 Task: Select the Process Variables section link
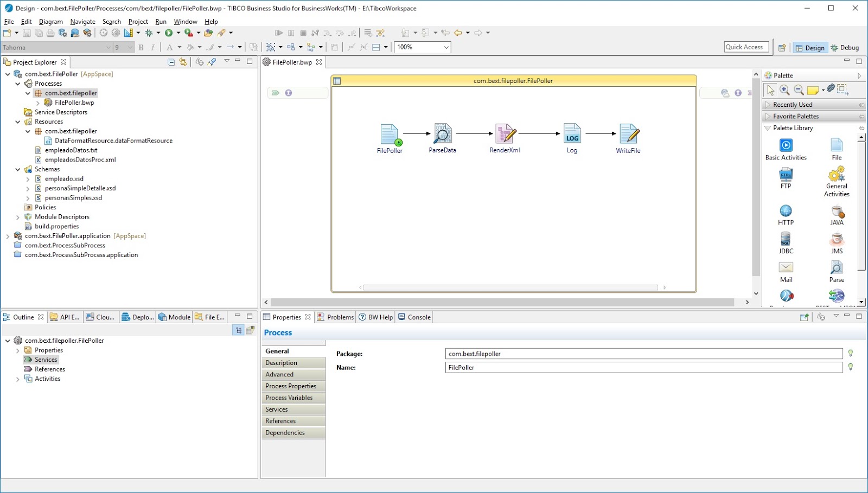click(289, 398)
